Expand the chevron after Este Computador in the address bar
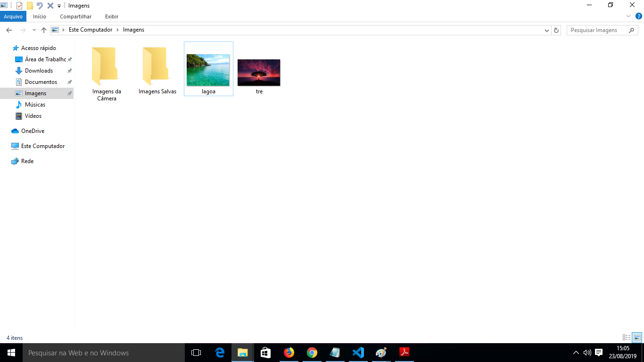This screenshot has height=362, width=644. tap(118, 30)
